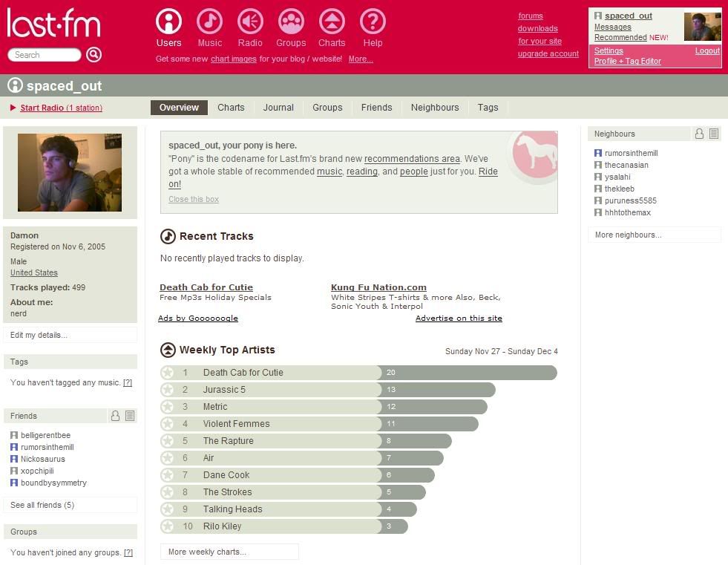
Task: Open the Help section icon
Action: point(373,22)
